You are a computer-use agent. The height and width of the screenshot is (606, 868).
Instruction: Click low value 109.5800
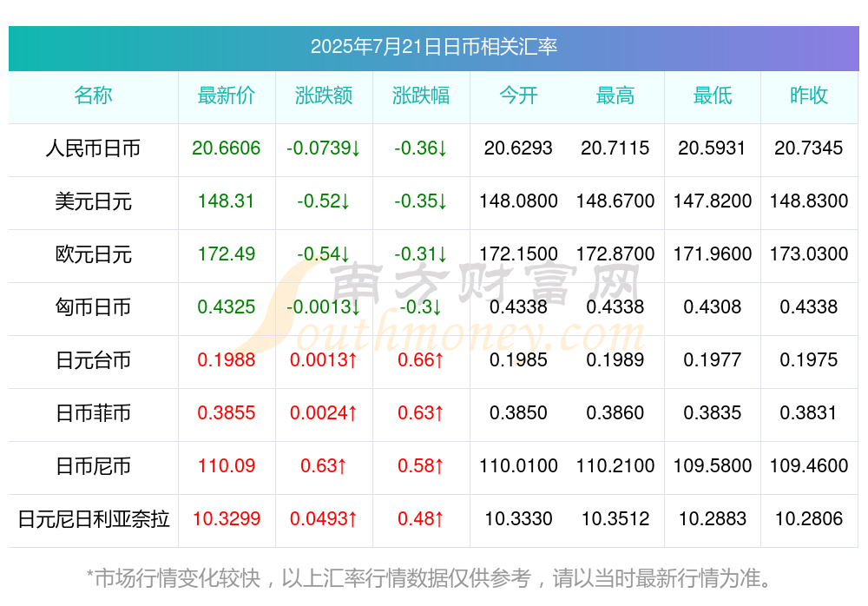pyautogui.click(x=712, y=466)
